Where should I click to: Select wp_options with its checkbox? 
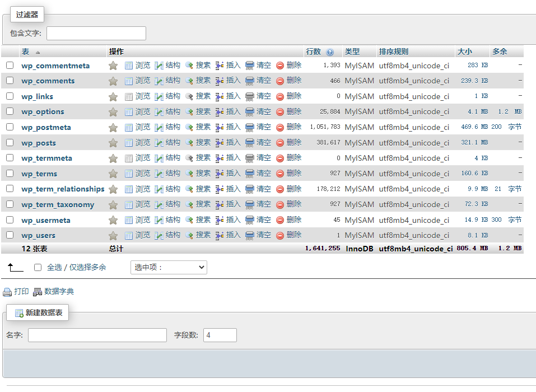10,111
